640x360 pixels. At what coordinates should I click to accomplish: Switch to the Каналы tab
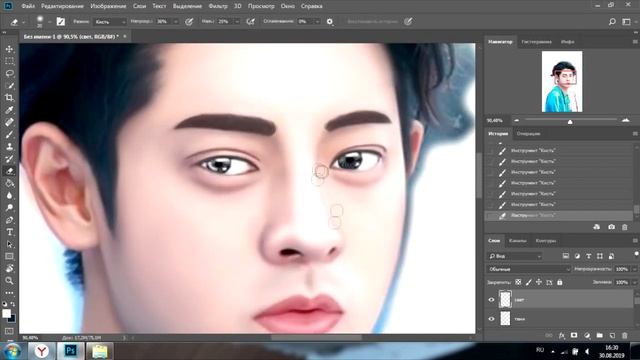[517, 240]
